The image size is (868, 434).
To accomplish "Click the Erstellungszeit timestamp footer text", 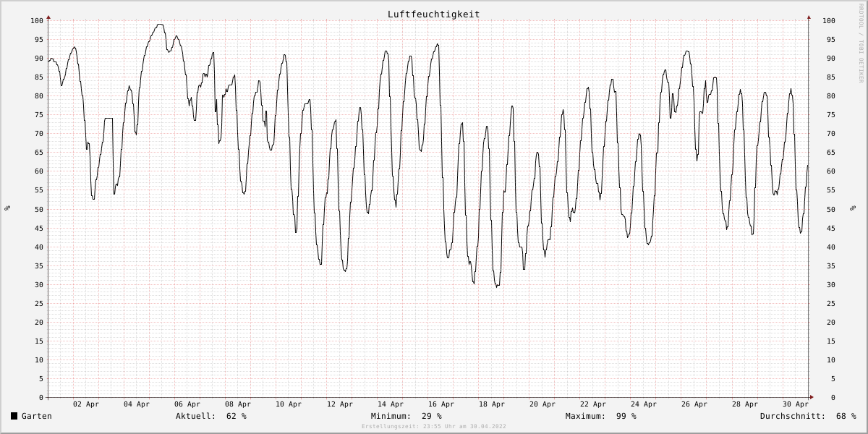I will point(434,427).
